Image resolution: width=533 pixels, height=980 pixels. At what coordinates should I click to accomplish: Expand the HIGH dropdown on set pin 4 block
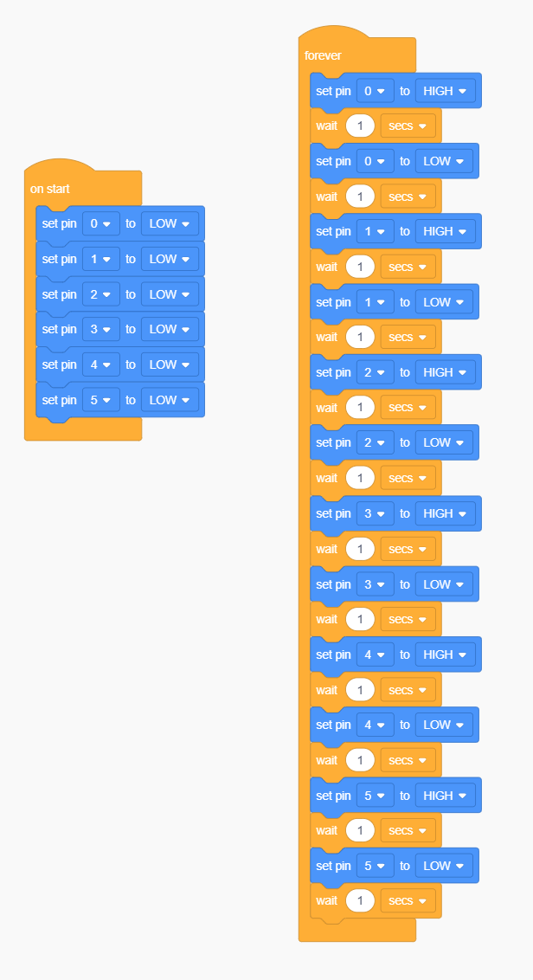[445, 654]
